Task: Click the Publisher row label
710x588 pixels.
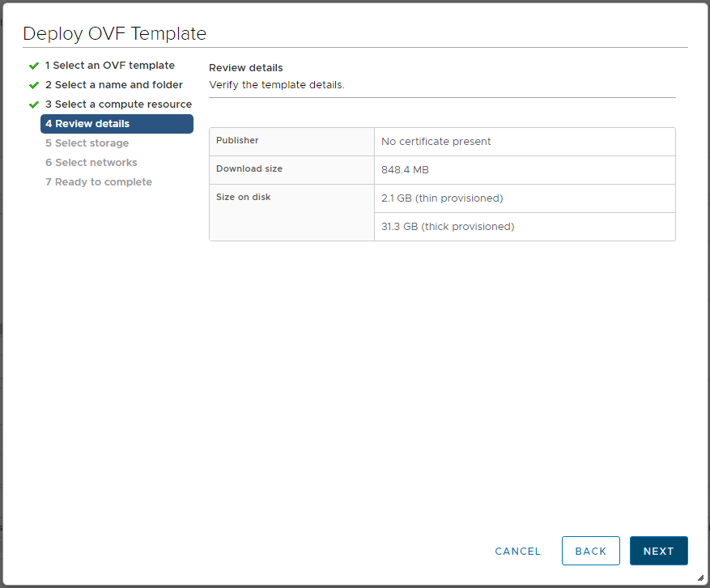Action: tap(237, 141)
